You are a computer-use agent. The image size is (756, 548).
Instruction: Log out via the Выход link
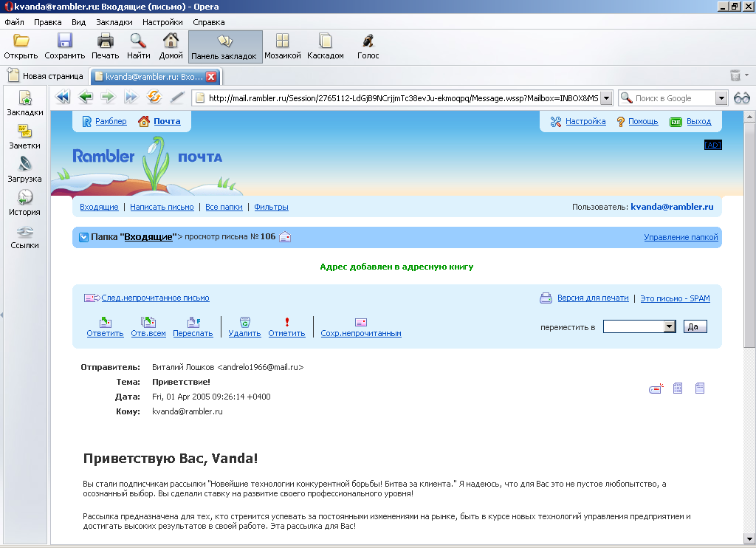pyautogui.click(x=698, y=122)
